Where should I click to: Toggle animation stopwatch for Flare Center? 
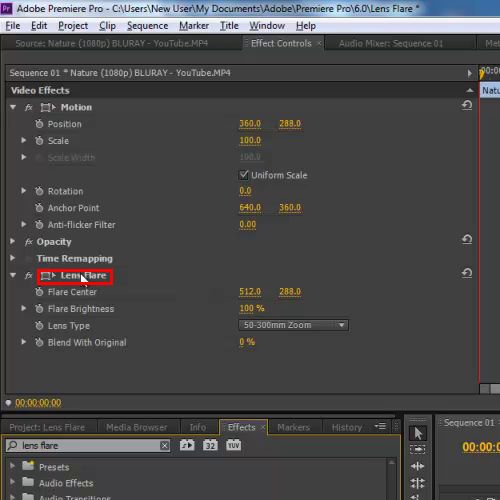[39, 292]
